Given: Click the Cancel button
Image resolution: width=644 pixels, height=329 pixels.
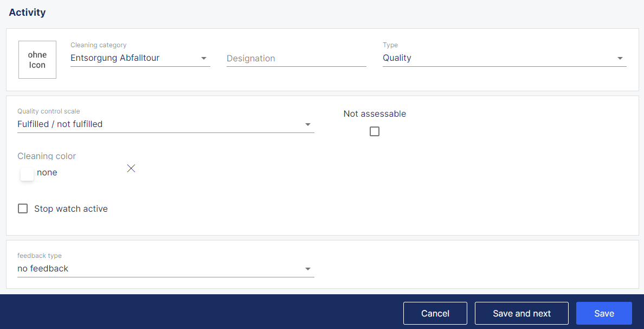Looking at the screenshot, I should tap(435, 313).
